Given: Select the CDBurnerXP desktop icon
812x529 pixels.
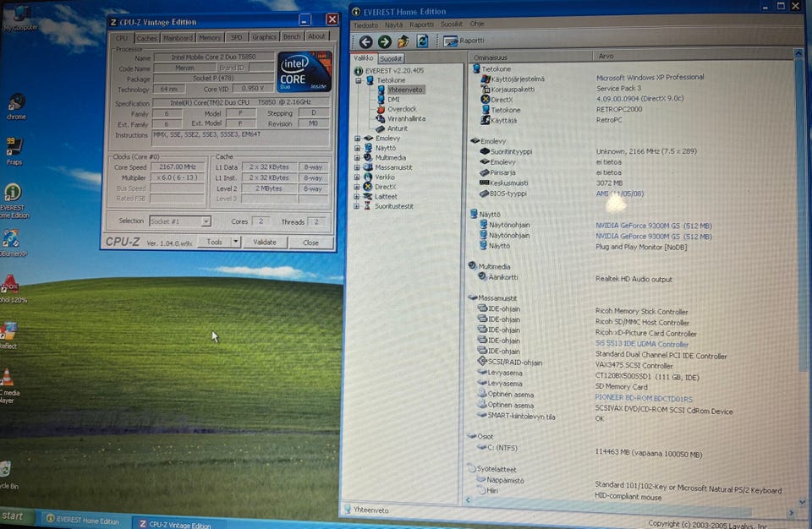Looking at the screenshot, I should coord(13,243).
